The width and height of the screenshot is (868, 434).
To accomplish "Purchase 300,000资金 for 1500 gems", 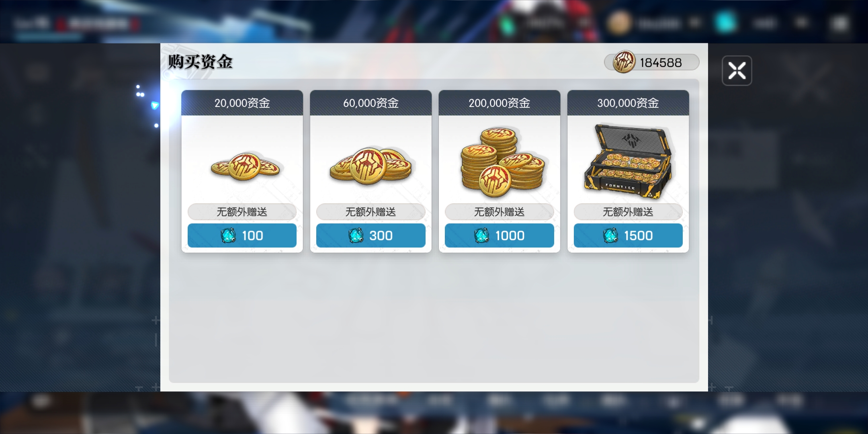I will 628,235.
